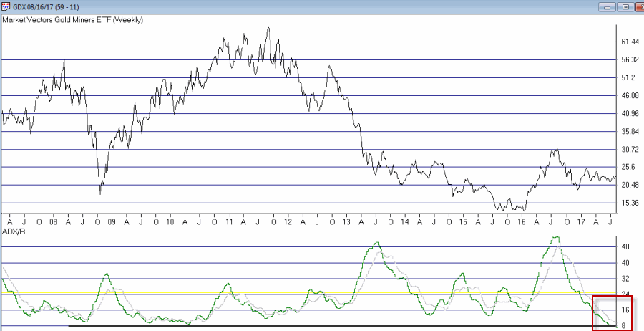Image resolution: width=644 pixels, height=331 pixels.
Task: Click the GDX chart window icon
Action: tap(6, 7)
